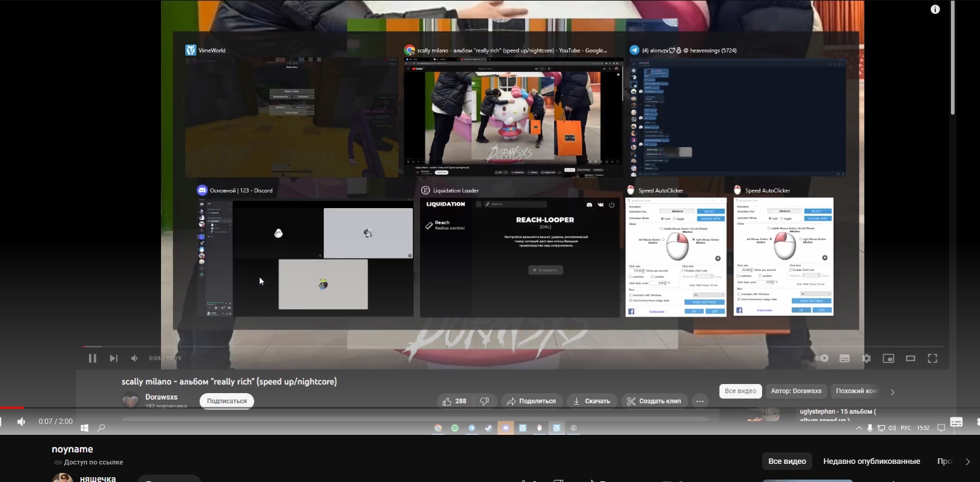
Task: Enter fullscreen in the YouTube player
Action: 932,359
